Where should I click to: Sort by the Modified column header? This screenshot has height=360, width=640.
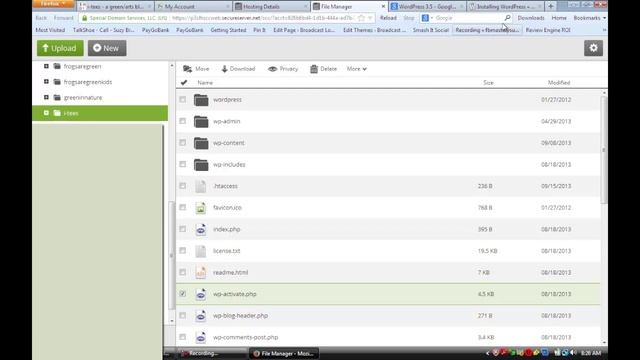tap(559, 82)
